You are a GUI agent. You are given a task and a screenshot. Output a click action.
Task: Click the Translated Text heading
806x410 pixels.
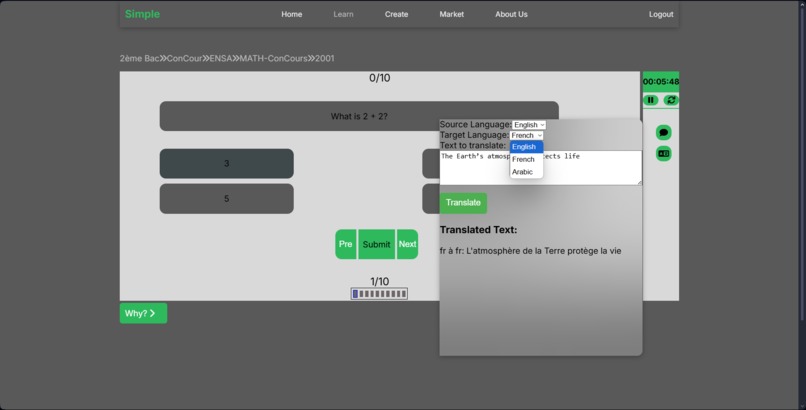pyautogui.click(x=479, y=230)
